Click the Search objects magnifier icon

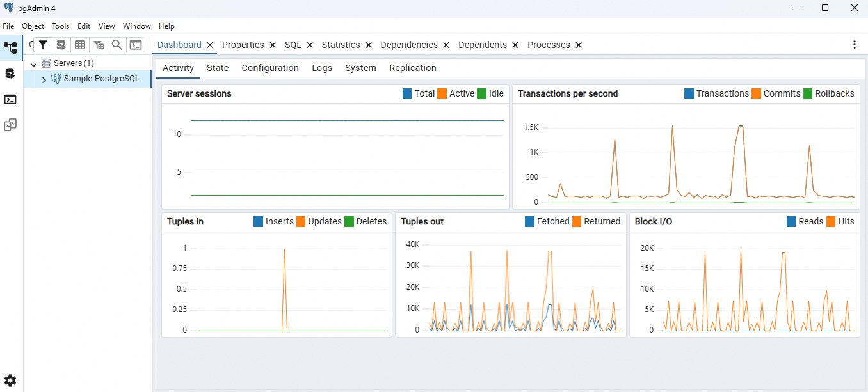click(x=117, y=44)
